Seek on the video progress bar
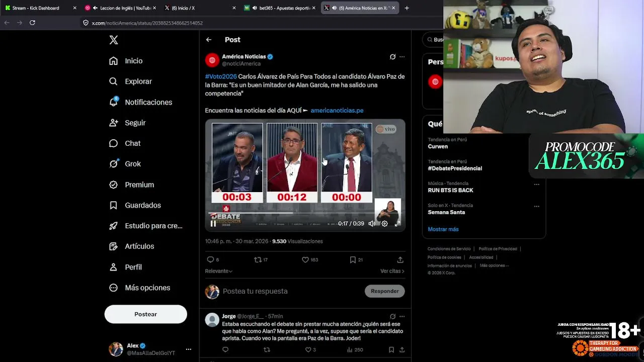This screenshot has height=362, width=644. 305,213
